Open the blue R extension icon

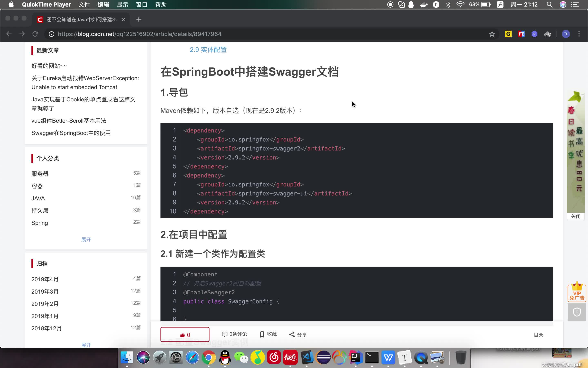(x=534, y=34)
